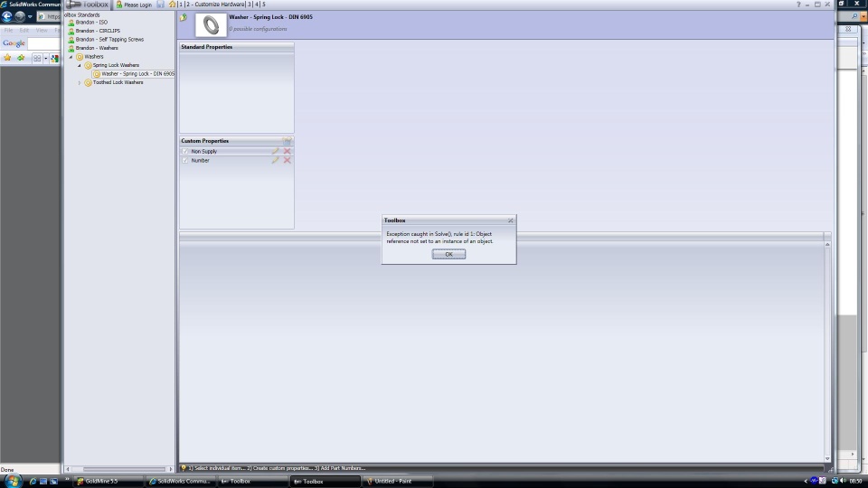Toggle the Number property checkbox
Image resolution: width=868 pixels, height=488 pixels.
(x=184, y=161)
